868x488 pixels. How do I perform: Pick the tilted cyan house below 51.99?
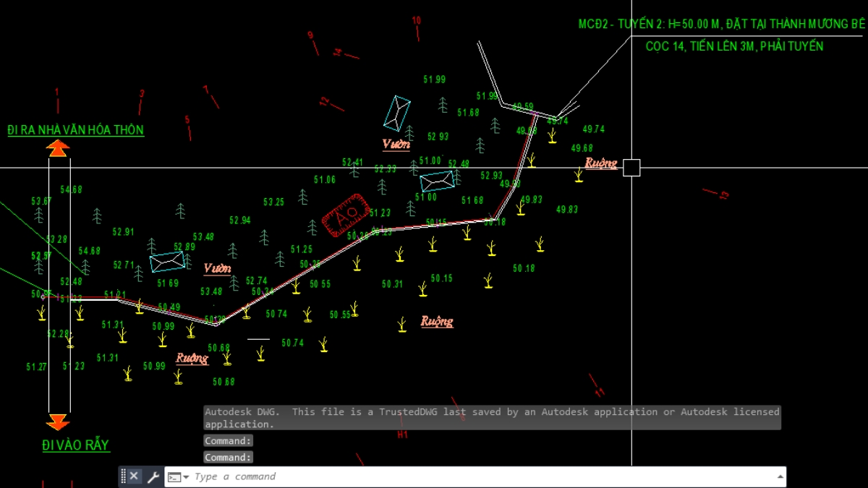click(x=397, y=113)
